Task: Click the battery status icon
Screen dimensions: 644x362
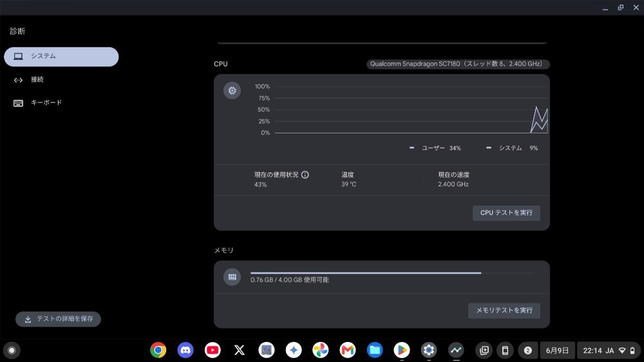Action: [x=632, y=350]
